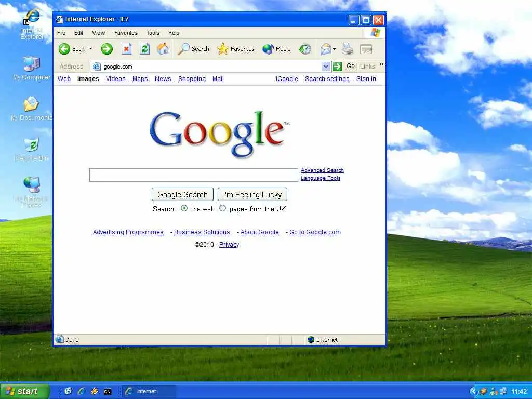Open the History clock icon

click(304, 49)
